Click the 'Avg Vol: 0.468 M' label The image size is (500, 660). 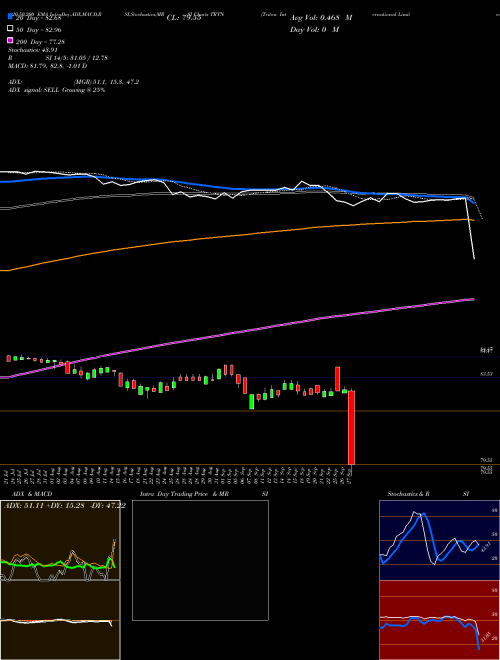(321, 18)
